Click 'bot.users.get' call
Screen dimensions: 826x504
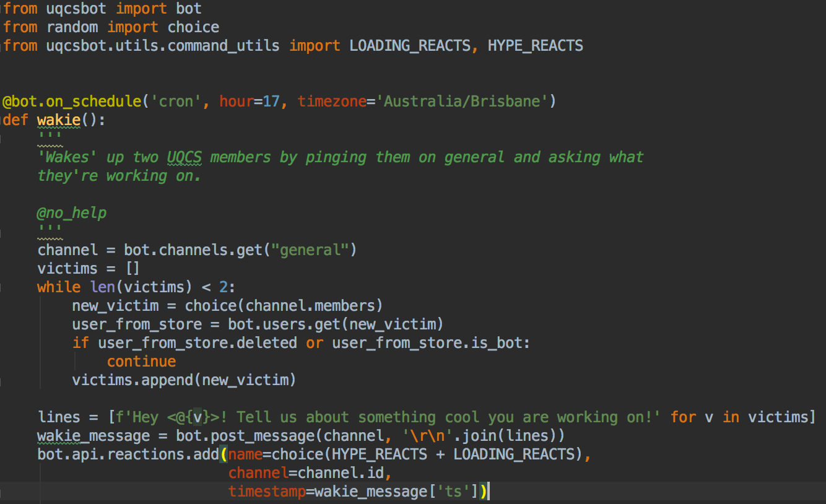pyautogui.click(x=284, y=324)
